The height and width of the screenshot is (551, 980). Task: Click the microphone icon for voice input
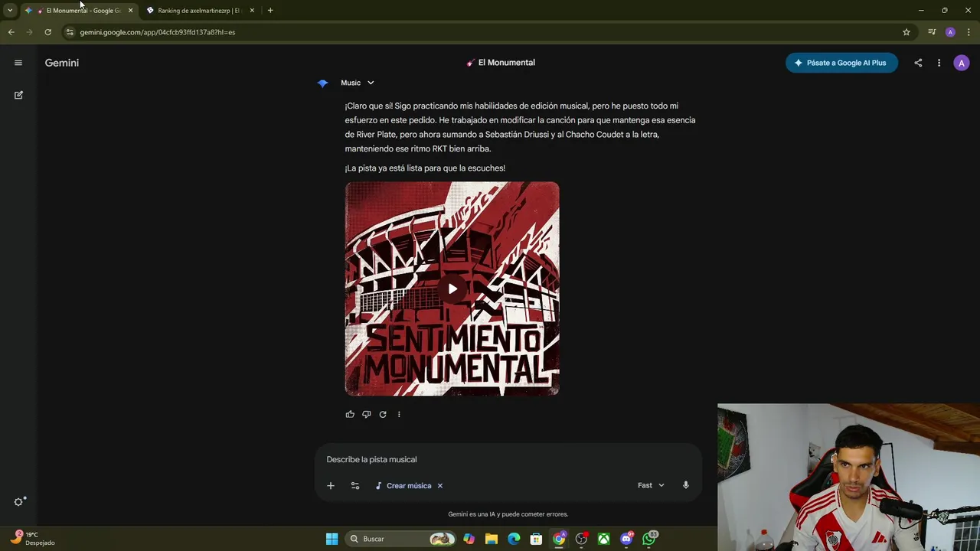click(685, 485)
